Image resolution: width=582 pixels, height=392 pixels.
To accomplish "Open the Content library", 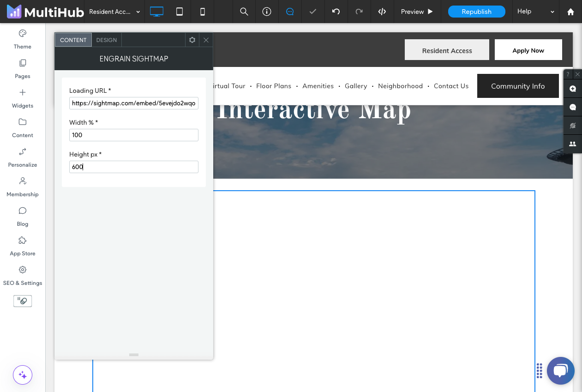I will pos(23,128).
